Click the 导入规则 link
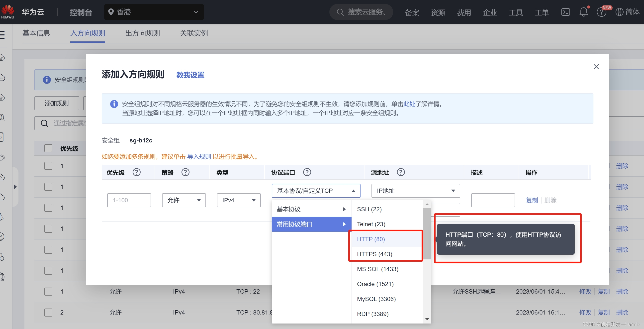The width and height of the screenshot is (644, 329). pos(199,157)
